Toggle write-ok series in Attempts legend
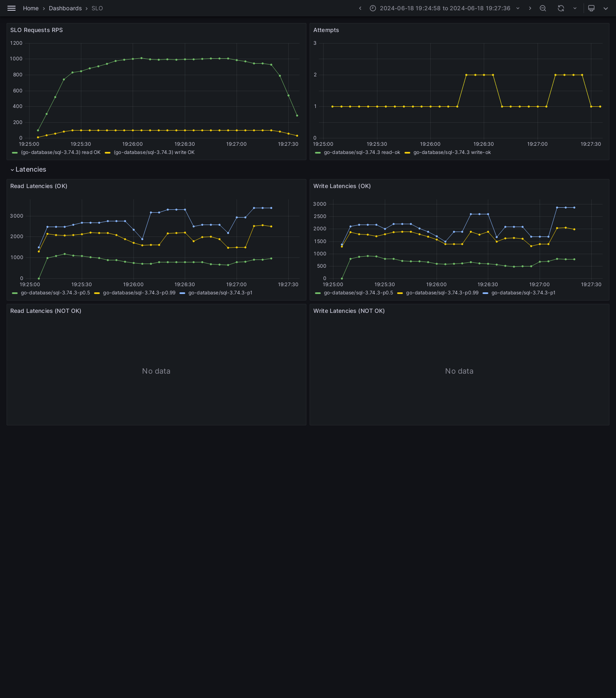This screenshot has height=698, width=616. click(452, 152)
